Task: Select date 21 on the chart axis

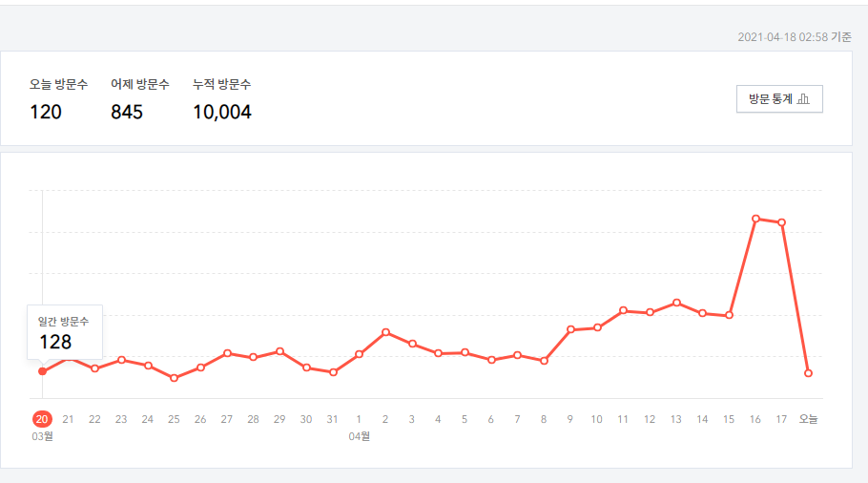Action: 68,419
